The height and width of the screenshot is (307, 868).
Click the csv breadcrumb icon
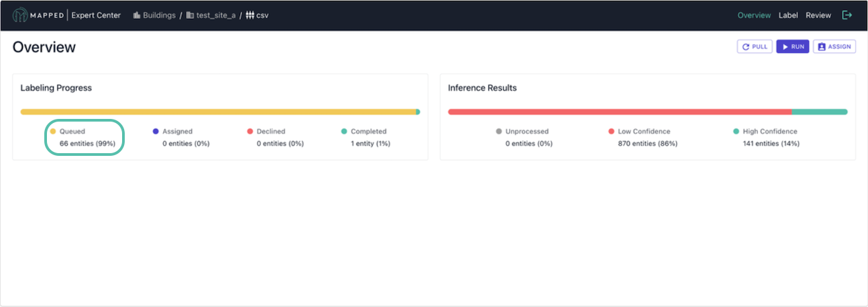[250, 15]
